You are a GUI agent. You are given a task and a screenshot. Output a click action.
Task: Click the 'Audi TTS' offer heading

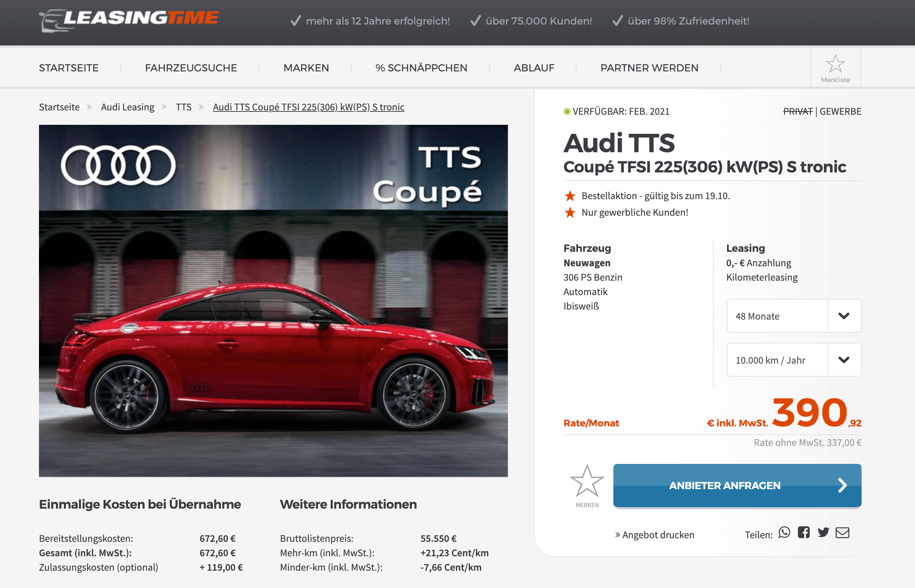pos(619,143)
